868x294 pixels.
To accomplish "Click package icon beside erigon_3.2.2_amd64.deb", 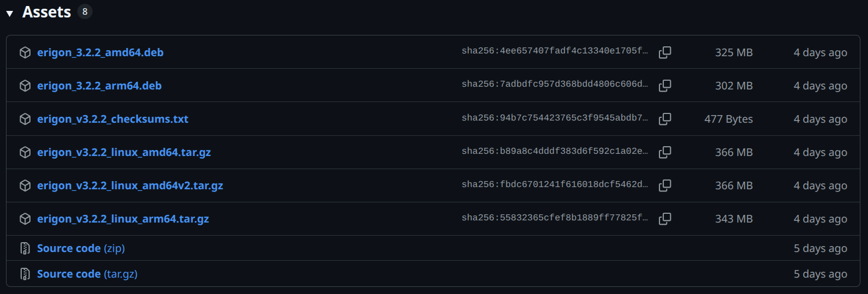I will click(25, 52).
